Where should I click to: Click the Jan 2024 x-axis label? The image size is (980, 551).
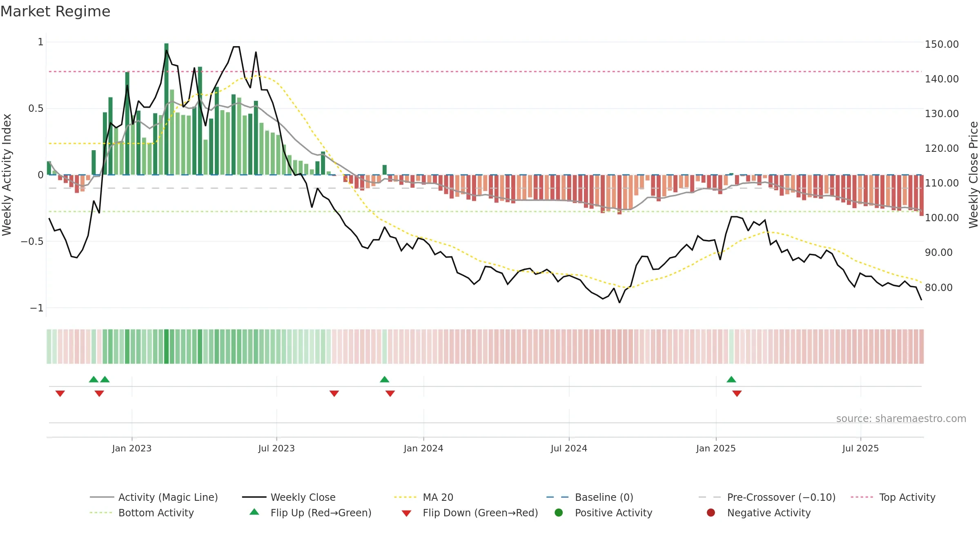coord(423,448)
